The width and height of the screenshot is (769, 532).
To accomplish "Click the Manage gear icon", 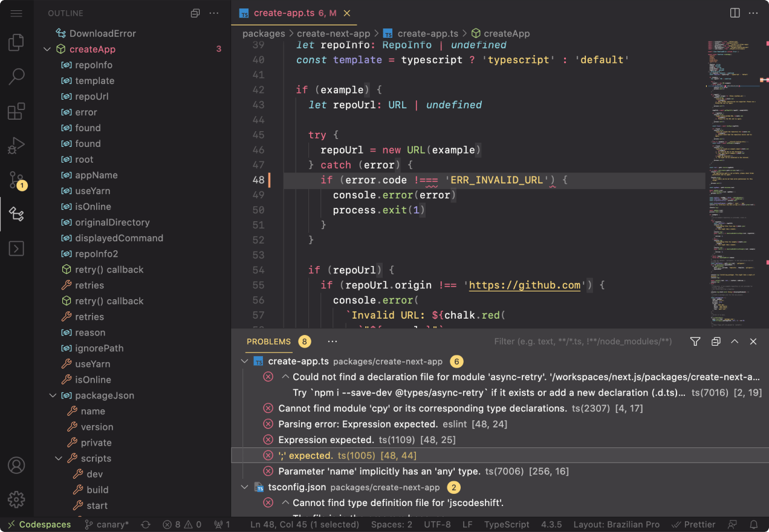I will [16, 499].
